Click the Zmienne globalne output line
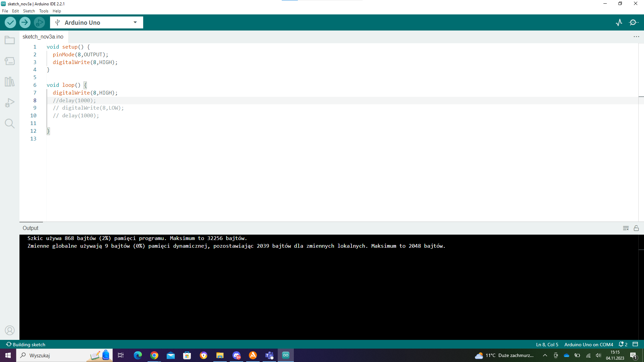 click(x=236, y=246)
